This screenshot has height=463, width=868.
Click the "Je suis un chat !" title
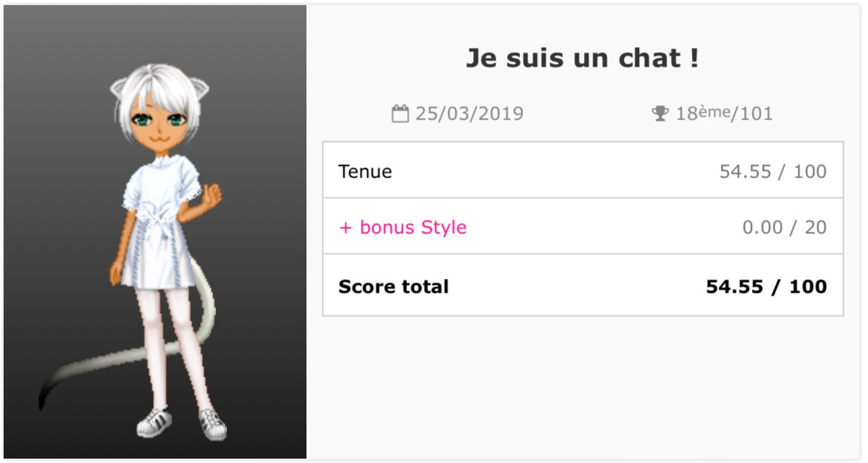582,58
